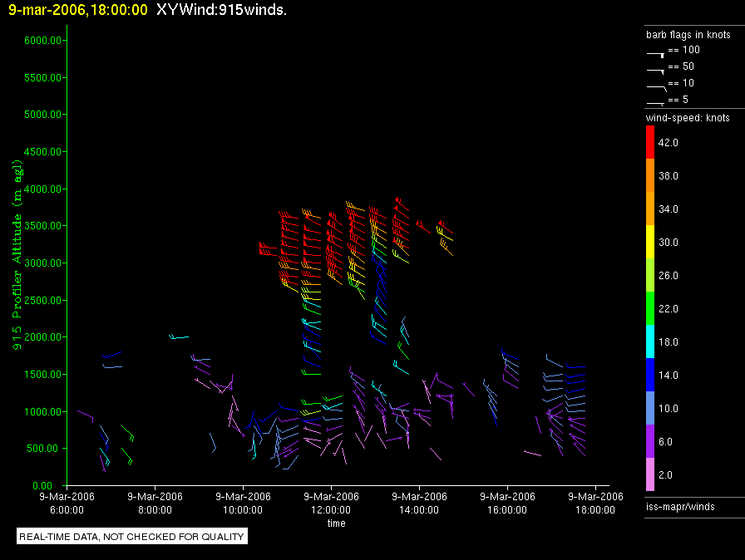Viewport: 745px width, 560px height.
Task: Click the 'wind-speed: knots' legend heading
Action: (x=688, y=118)
